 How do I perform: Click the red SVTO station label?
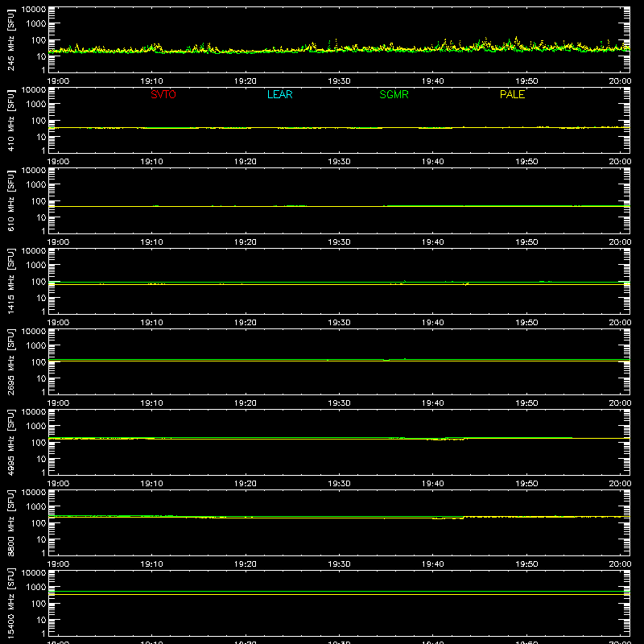(163, 94)
